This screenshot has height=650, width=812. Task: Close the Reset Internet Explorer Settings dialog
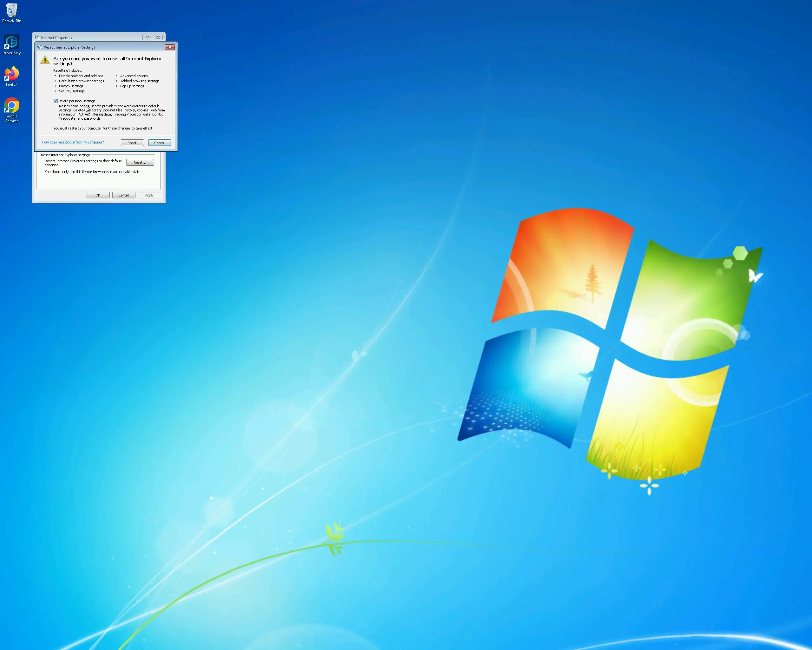click(170, 47)
